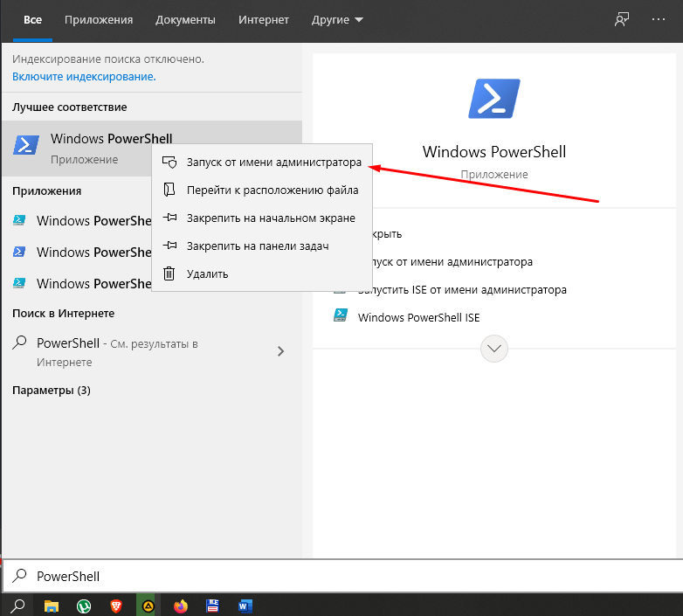Launch Firefox from the taskbar

(180, 606)
